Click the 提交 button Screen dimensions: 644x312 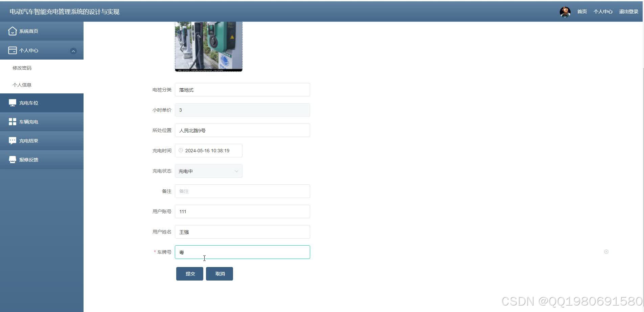point(190,274)
